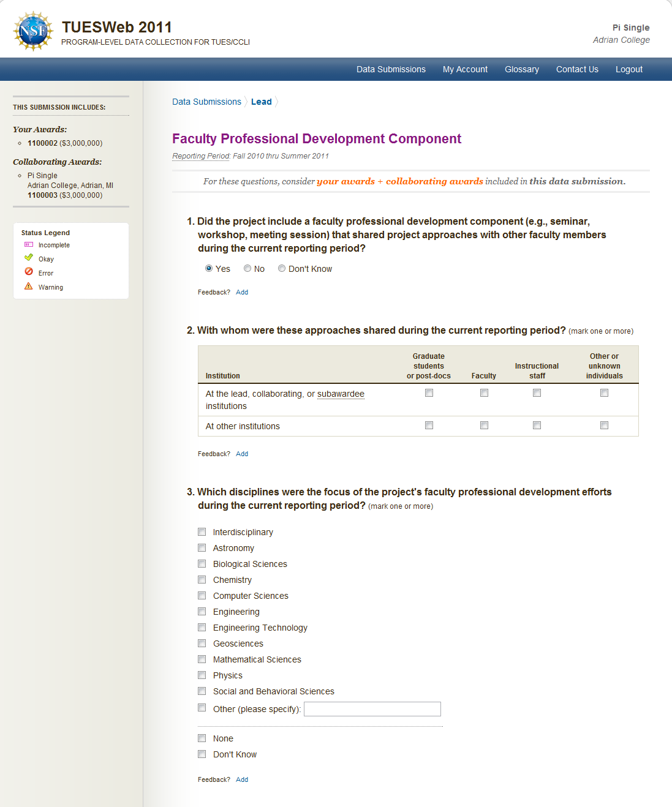The height and width of the screenshot is (807, 672).
Task: Click the Other please specify text field
Action: (x=372, y=709)
